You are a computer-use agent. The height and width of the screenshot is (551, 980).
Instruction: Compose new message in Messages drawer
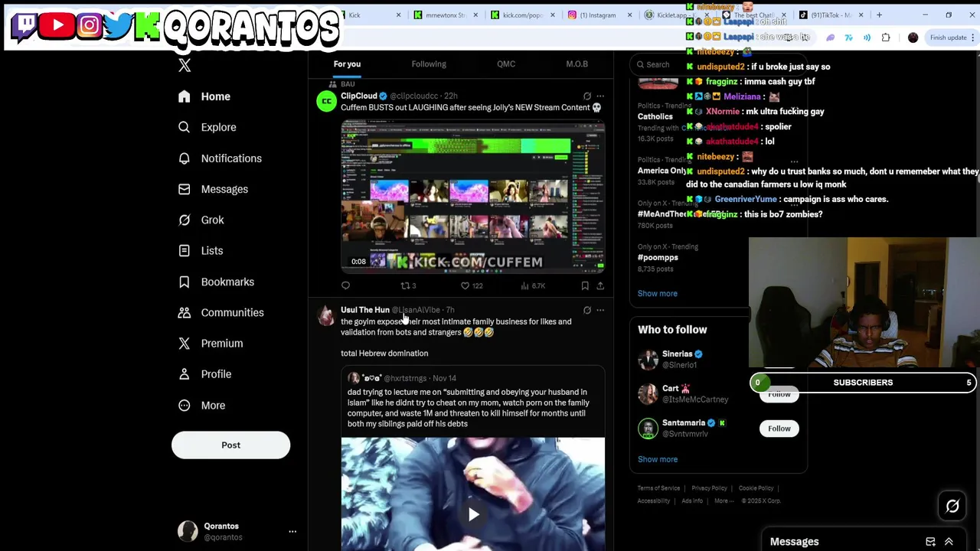[930, 542]
